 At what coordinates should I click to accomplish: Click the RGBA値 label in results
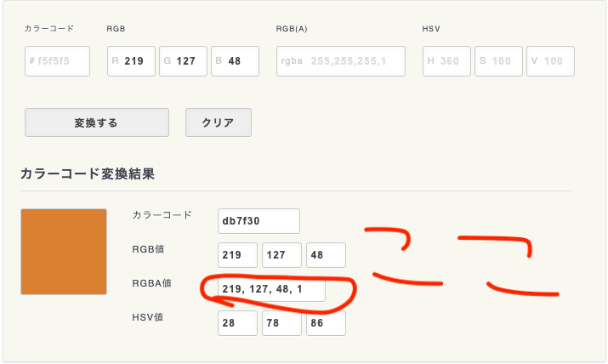151,283
